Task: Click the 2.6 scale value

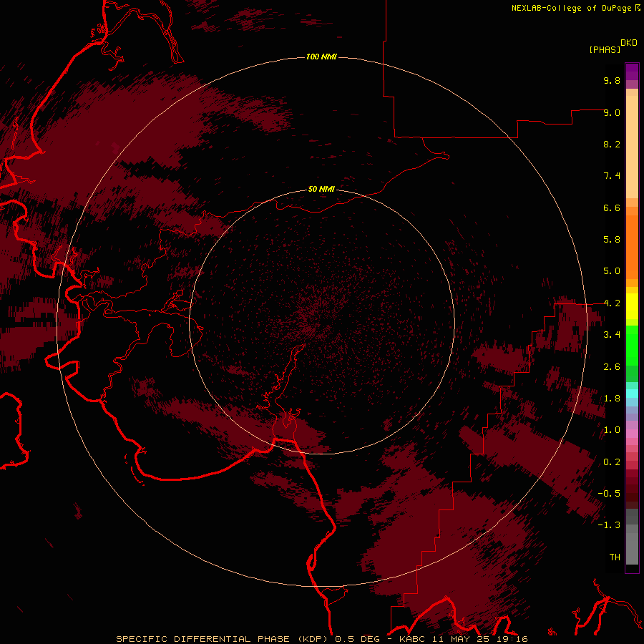Action: [612, 367]
